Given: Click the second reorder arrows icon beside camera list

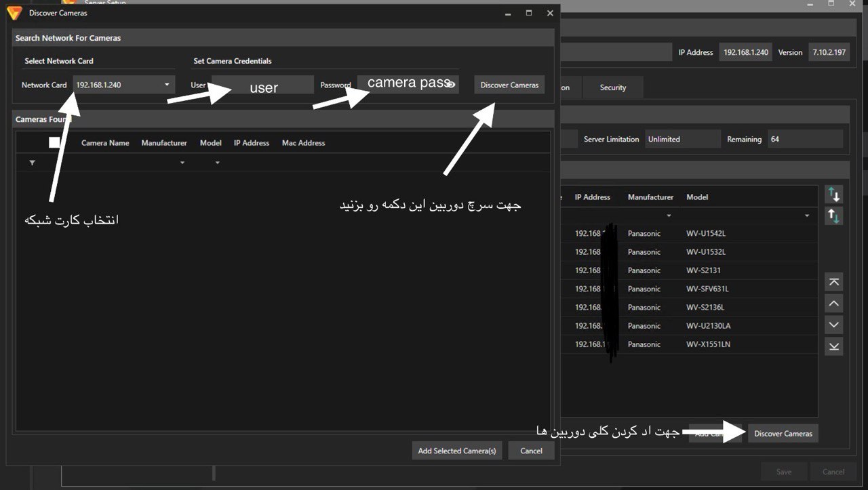Looking at the screenshot, I should tap(834, 216).
